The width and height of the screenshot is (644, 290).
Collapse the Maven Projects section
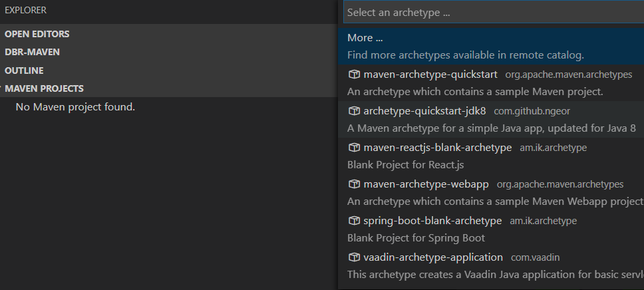click(44, 88)
